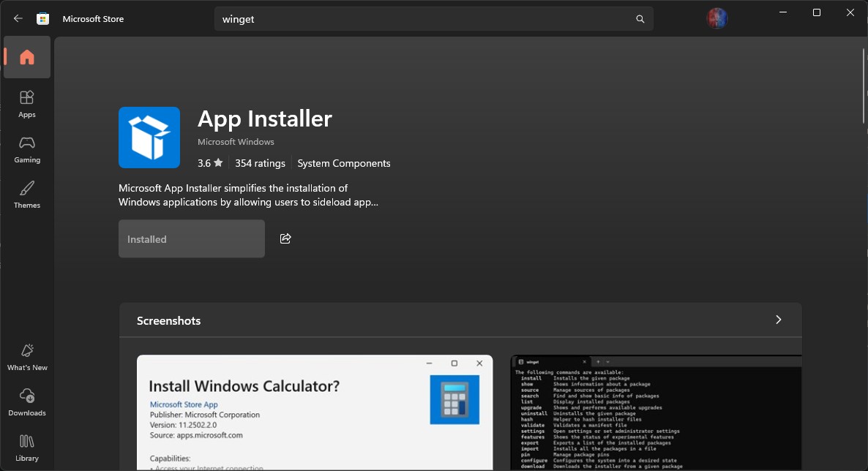Go back using the arrow button
Viewport: 868px width, 471px height.
coord(18,18)
